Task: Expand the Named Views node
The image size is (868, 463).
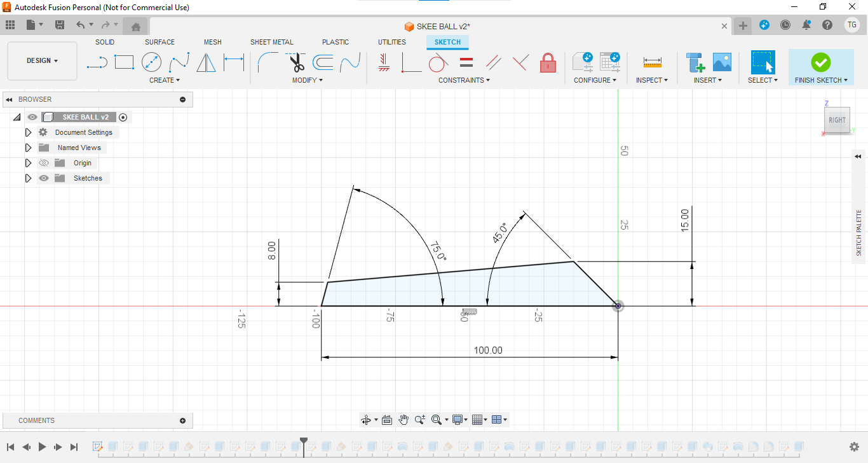Action: click(x=28, y=148)
